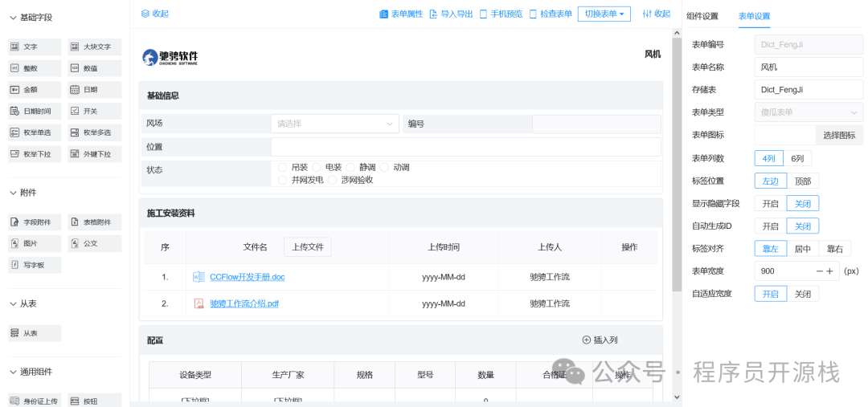The height and width of the screenshot is (407, 868).
Task: Open the 切换表单 dropdown
Action: tap(604, 14)
